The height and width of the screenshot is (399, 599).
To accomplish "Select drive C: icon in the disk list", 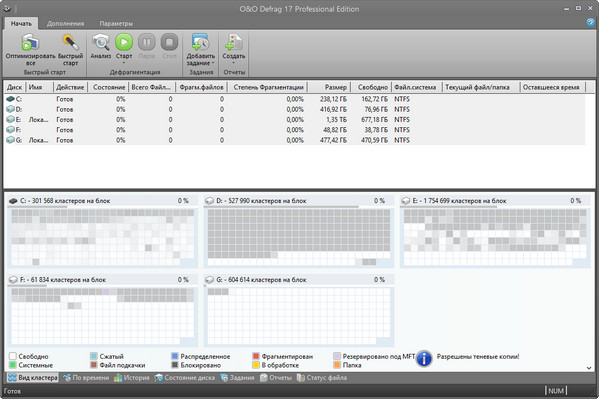I will click(10, 99).
